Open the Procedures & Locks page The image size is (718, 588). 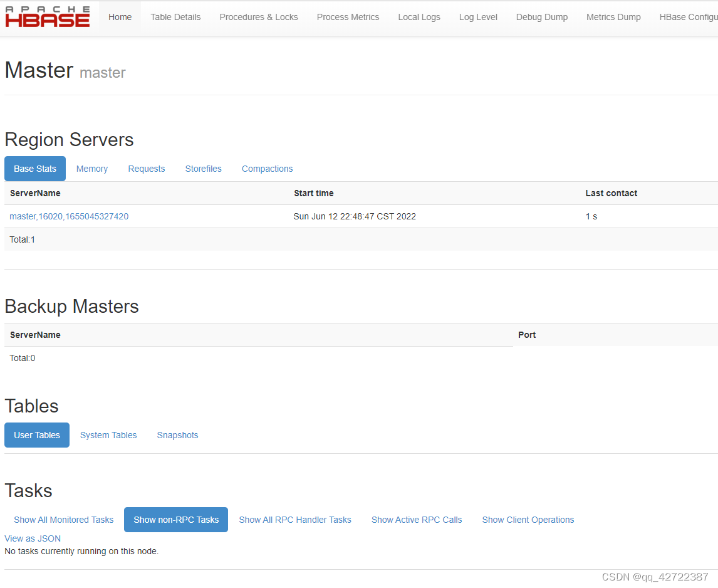tap(259, 17)
